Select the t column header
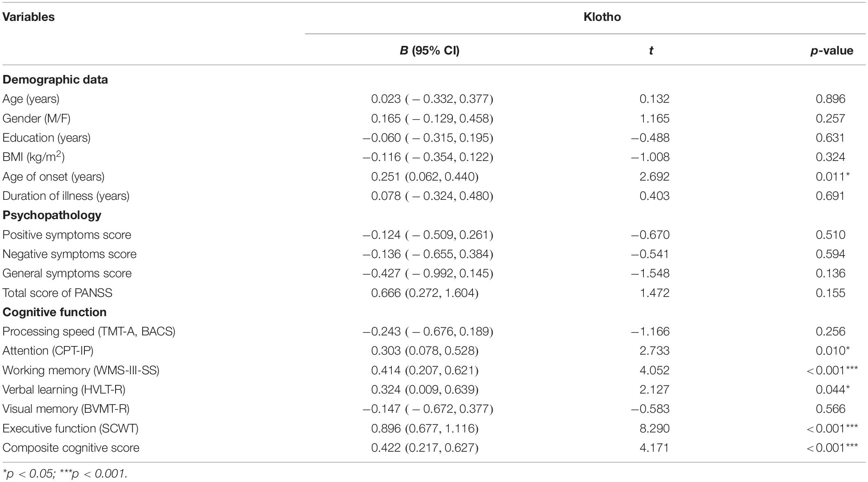 pos(651,50)
